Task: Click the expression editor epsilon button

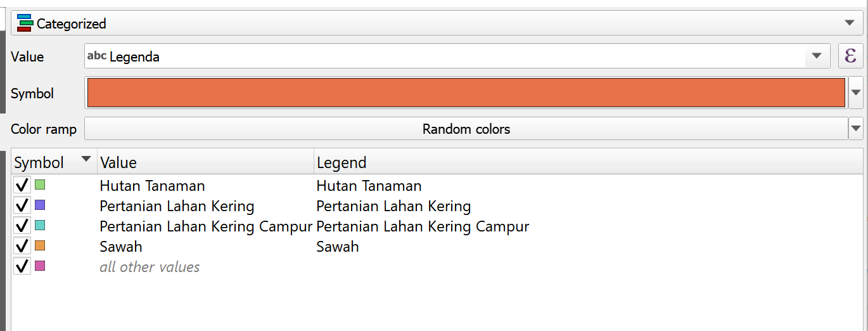Action: (850, 56)
